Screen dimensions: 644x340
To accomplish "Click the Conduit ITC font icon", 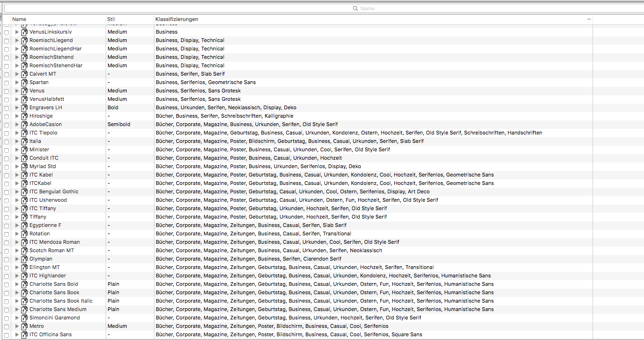I will (24, 158).
